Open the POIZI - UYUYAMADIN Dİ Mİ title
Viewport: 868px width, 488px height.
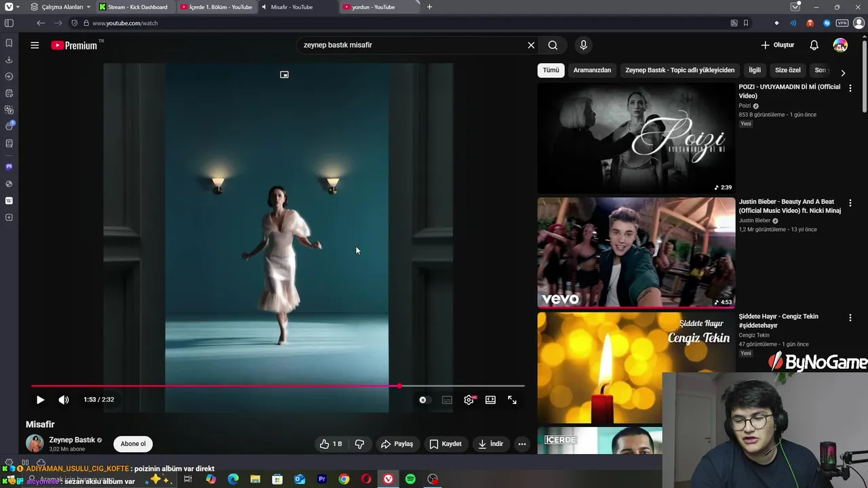pyautogui.click(x=789, y=91)
